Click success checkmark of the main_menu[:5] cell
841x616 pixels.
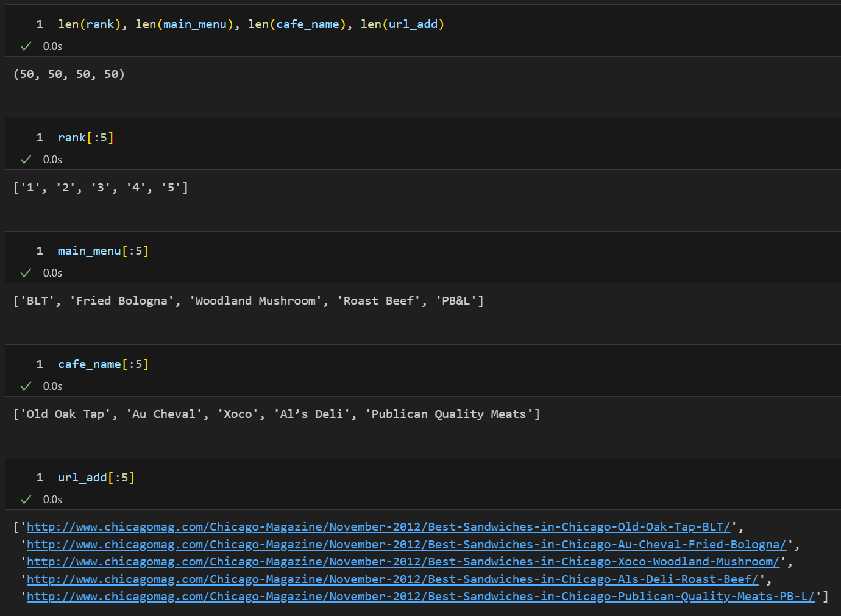pyautogui.click(x=26, y=273)
